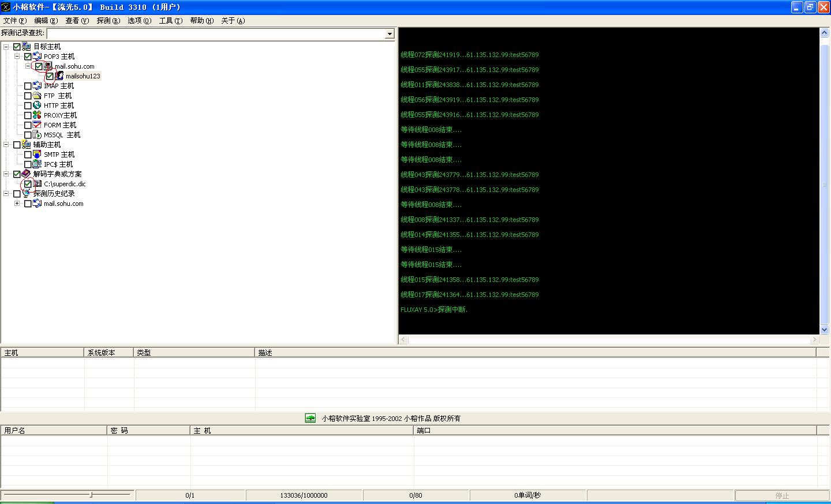831x504 pixels.
Task: Click the 描述 column header
Action: click(x=536, y=352)
